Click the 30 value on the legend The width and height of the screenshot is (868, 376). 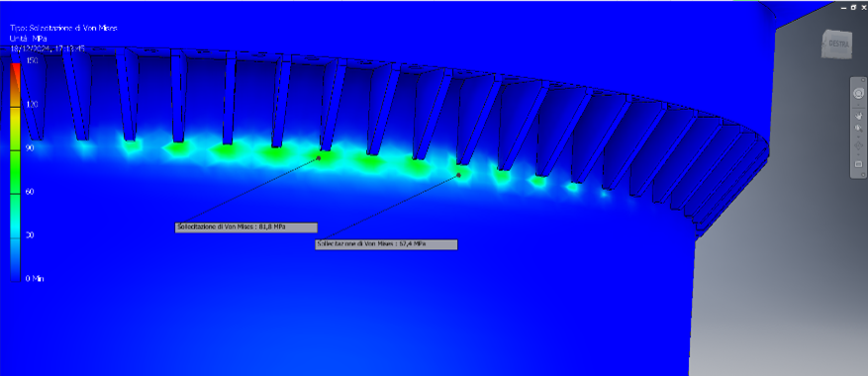coord(30,235)
